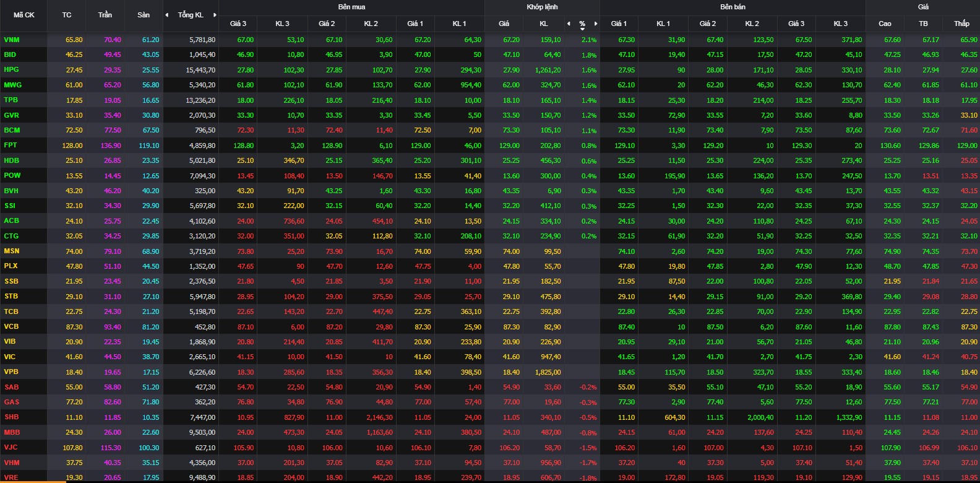Screen dimensions: 980x483
Task: Select the SAB ticker symbol
Action: 11,387
